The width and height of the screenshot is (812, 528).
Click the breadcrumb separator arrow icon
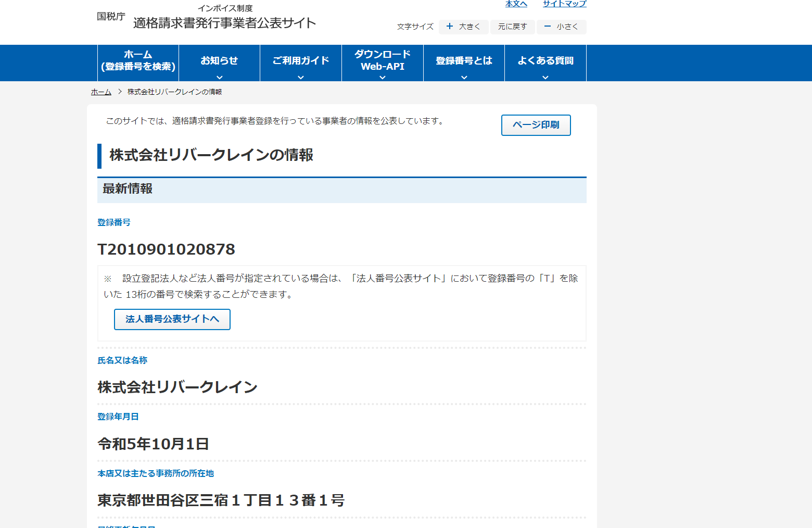120,92
